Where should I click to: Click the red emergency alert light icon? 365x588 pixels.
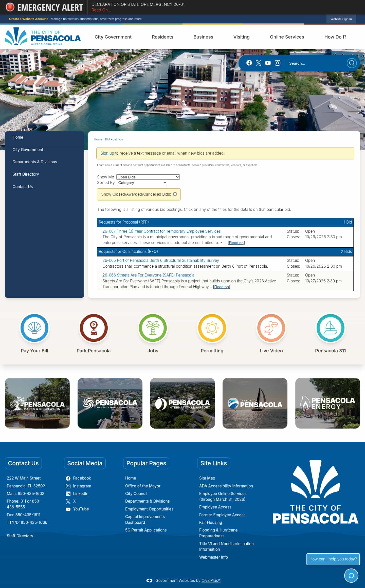click(10, 7)
